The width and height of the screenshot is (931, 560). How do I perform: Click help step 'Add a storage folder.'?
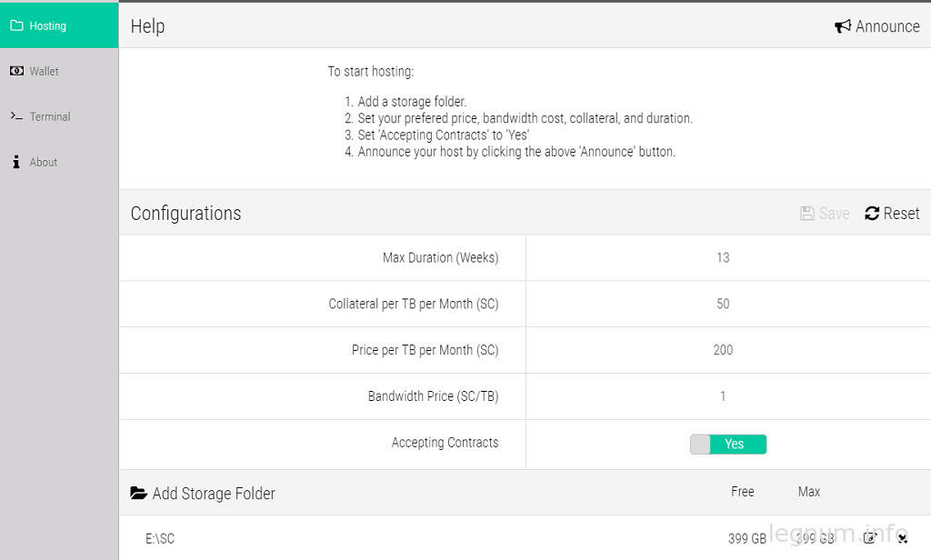pyautogui.click(x=412, y=102)
